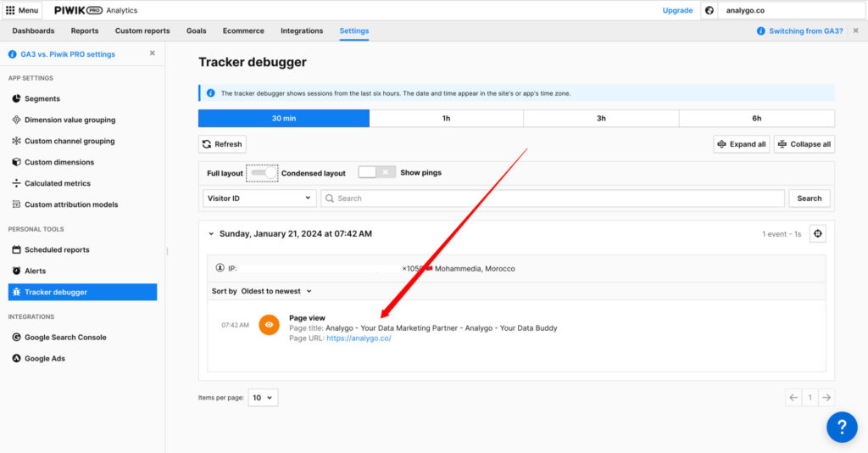The width and height of the screenshot is (868, 453).
Task: Toggle the Show pings switch
Action: 376,172
